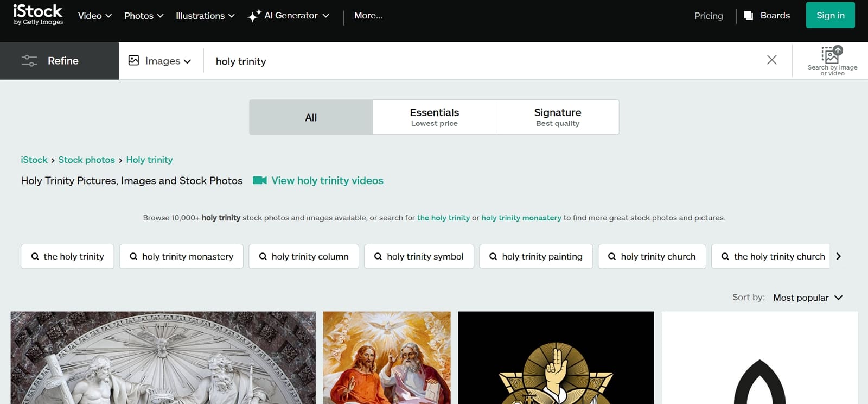Image resolution: width=868 pixels, height=404 pixels.
Task: Open the Images type dropdown
Action: pos(160,61)
